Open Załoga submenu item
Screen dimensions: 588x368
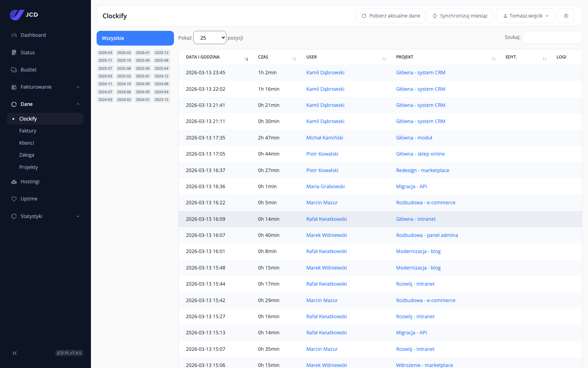tap(27, 155)
